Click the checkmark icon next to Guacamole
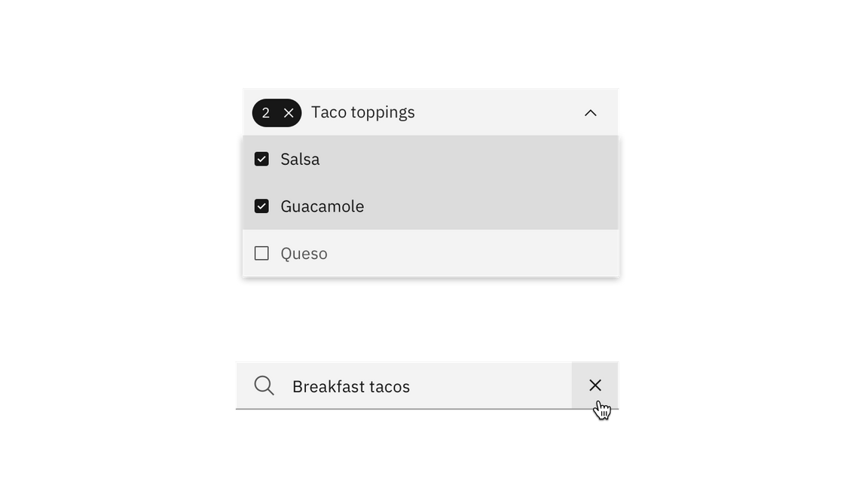This screenshot has height=503, width=868. coord(261,206)
